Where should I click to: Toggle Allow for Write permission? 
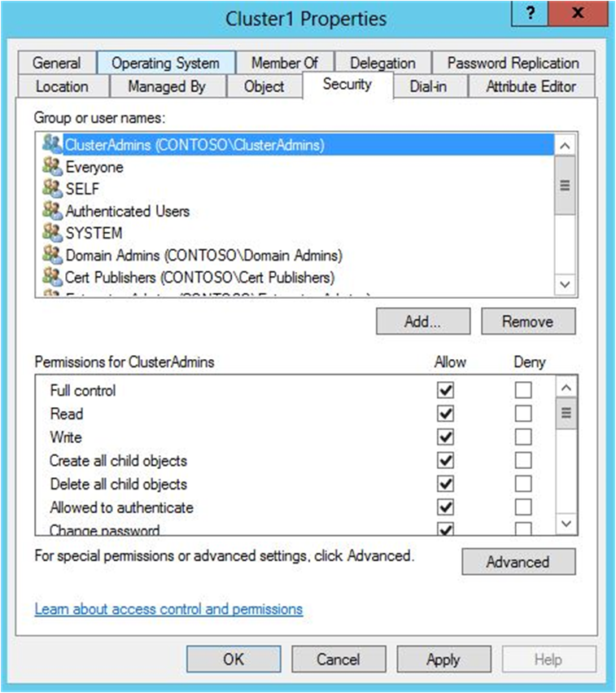446,437
